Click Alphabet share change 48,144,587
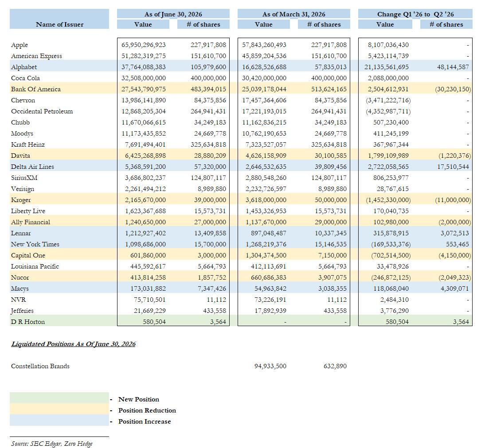 453,67
